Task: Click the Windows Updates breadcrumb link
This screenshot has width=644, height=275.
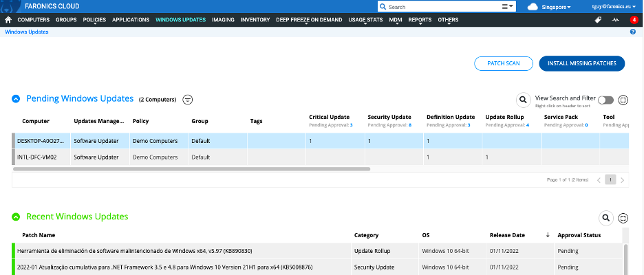Action: click(27, 32)
